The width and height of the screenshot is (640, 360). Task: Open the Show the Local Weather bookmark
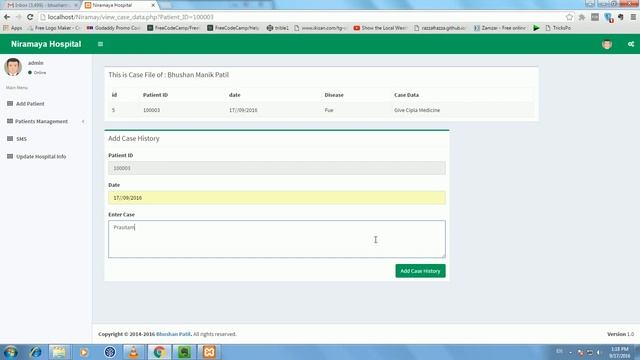pyautogui.click(x=380, y=28)
